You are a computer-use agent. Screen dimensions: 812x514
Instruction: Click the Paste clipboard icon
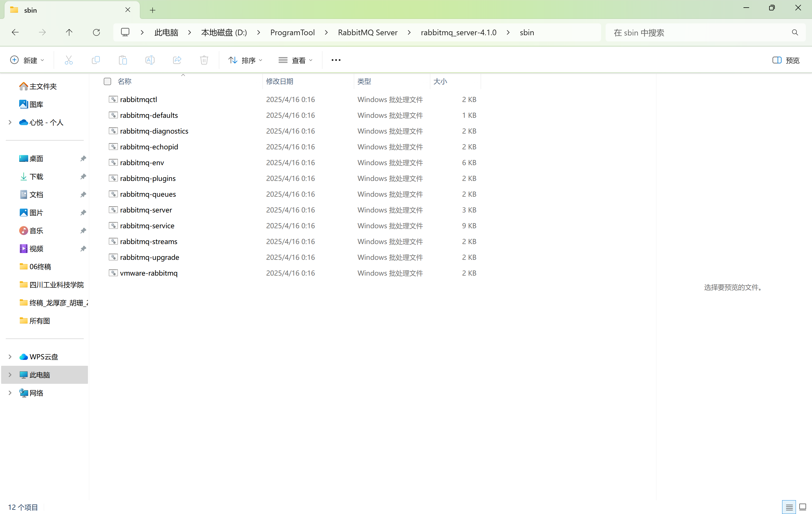tap(123, 60)
